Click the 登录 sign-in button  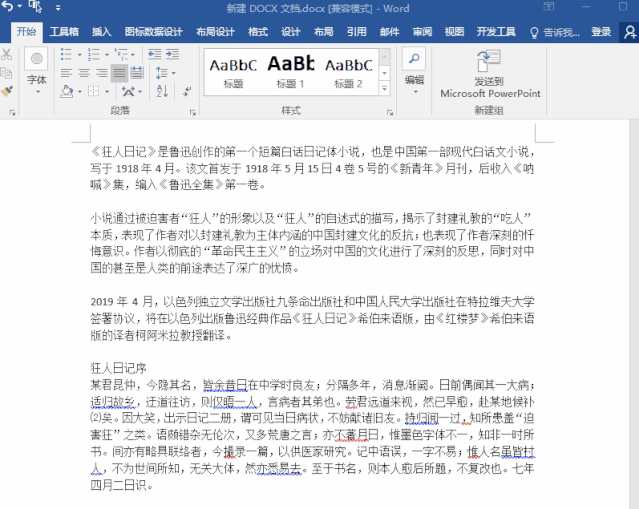pyautogui.click(x=601, y=32)
